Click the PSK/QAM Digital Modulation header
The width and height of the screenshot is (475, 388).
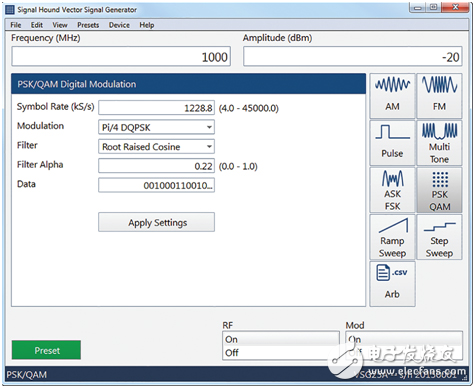188,84
